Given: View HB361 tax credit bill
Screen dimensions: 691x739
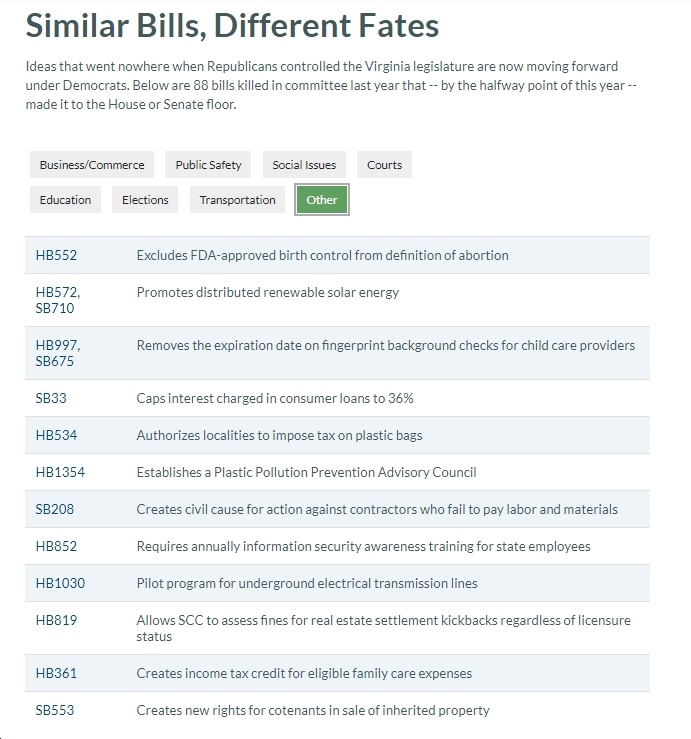Looking at the screenshot, I should [x=56, y=673].
